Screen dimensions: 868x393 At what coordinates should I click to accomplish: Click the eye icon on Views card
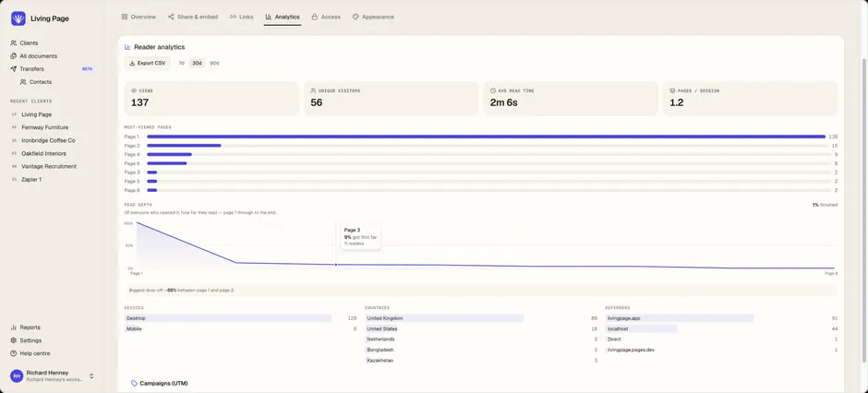[133, 90]
